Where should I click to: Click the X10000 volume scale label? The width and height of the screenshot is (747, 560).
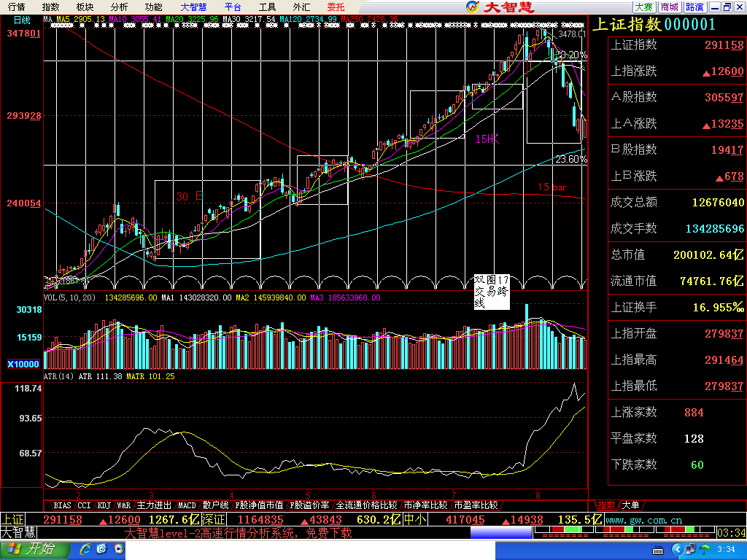pos(23,365)
